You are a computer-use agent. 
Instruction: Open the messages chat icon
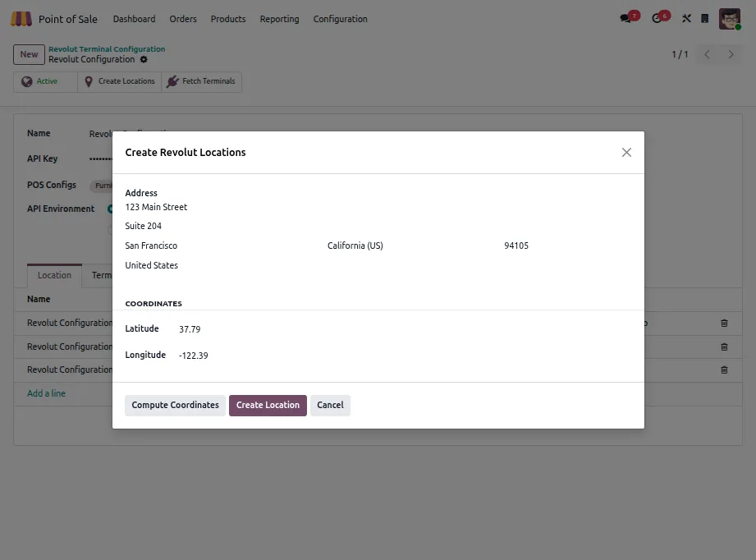pos(625,18)
